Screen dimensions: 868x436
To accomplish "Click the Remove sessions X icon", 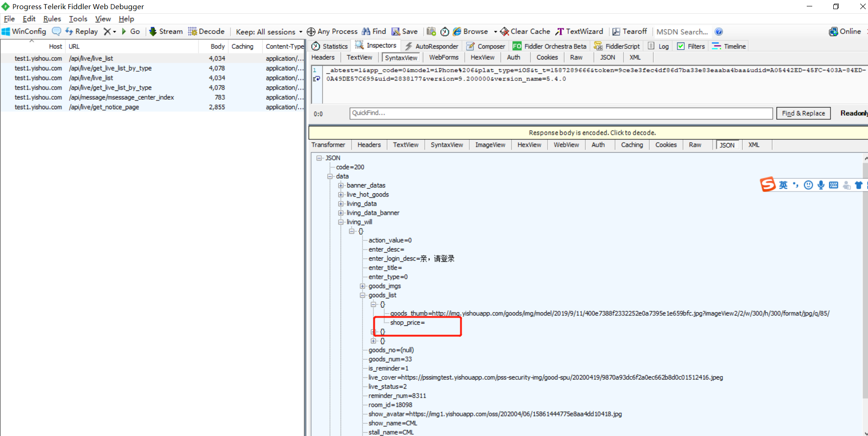I will pyautogui.click(x=107, y=32).
